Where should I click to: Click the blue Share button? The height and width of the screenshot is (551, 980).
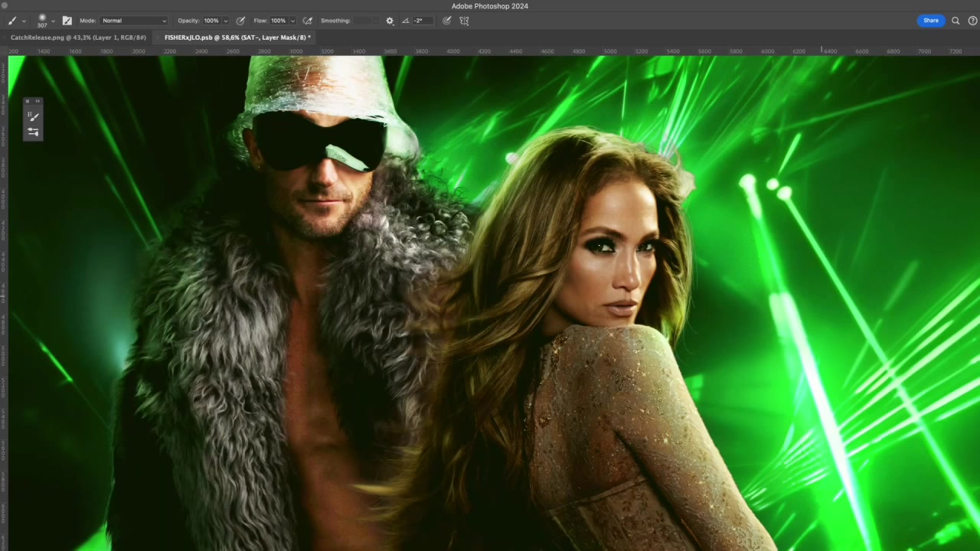pyautogui.click(x=930, y=21)
